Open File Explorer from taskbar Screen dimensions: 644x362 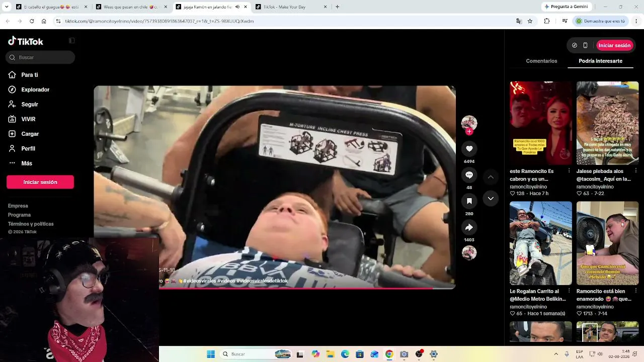click(330, 354)
